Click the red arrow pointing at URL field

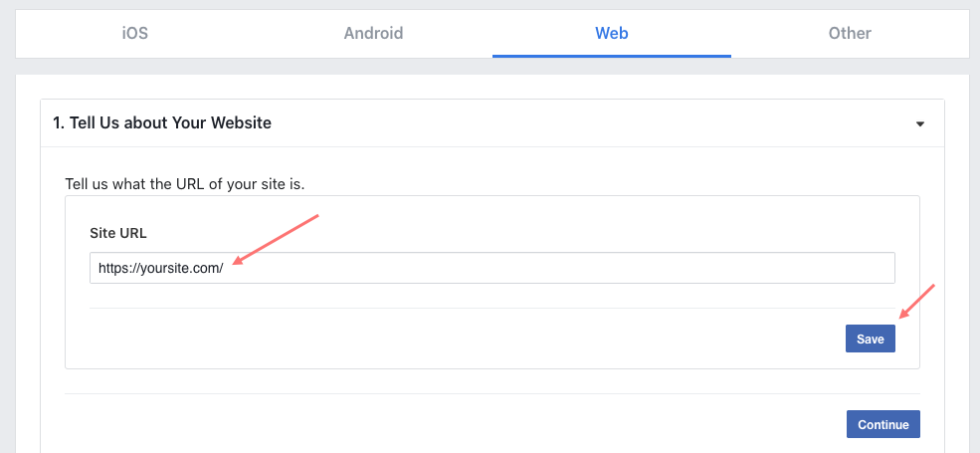pos(275,240)
